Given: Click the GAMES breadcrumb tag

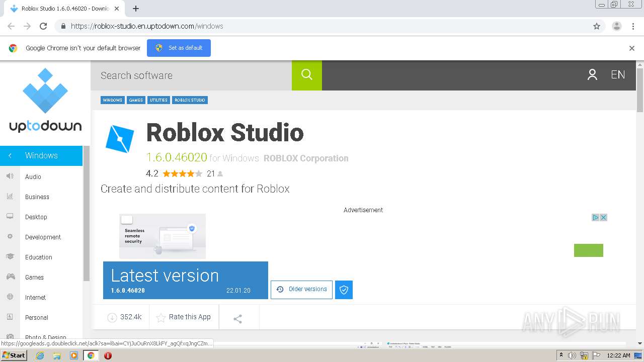Looking at the screenshot, I should pyautogui.click(x=136, y=100).
